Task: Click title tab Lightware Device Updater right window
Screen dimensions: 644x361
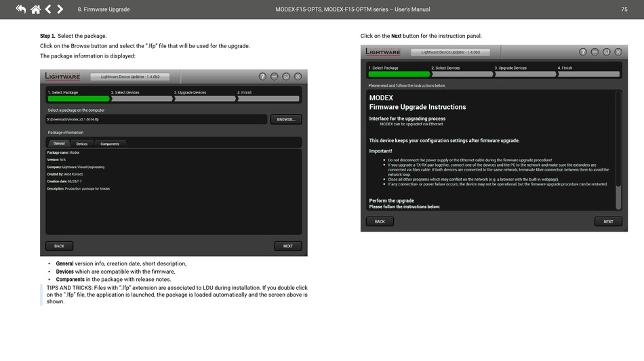Action: pyautogui.click(x=450, y=52)
